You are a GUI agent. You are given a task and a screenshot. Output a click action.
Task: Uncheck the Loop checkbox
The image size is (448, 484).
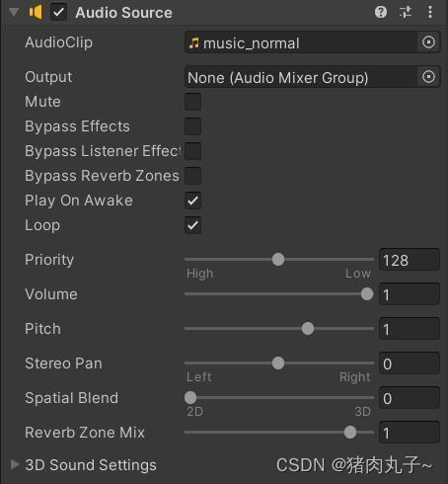[192, 225]
